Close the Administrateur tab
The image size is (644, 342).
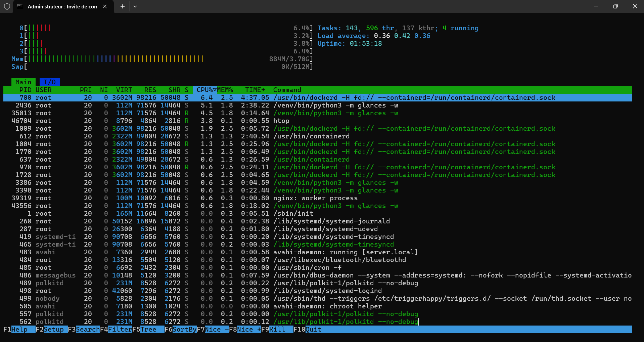pyautogui.click(x=105, y=6)
